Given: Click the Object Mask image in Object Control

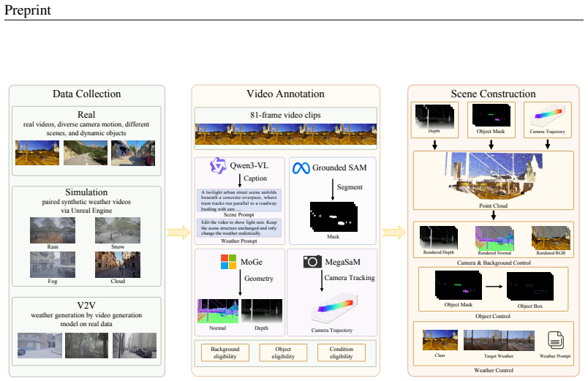Looking at the screenshot, I should [459, 285].
